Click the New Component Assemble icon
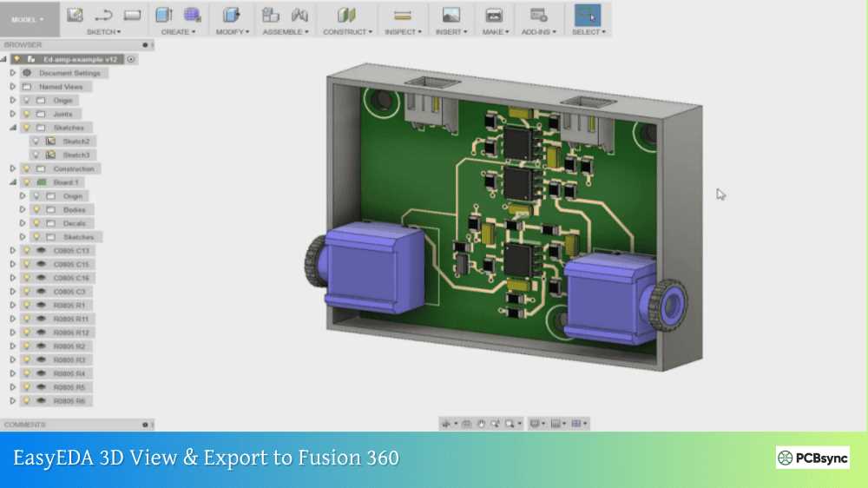Screen dimensions: 868x488 click(270, 15)
